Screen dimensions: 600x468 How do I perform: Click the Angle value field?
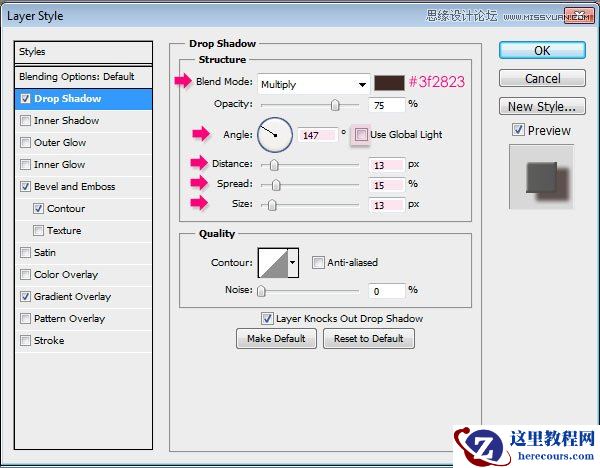click(318, 135)
